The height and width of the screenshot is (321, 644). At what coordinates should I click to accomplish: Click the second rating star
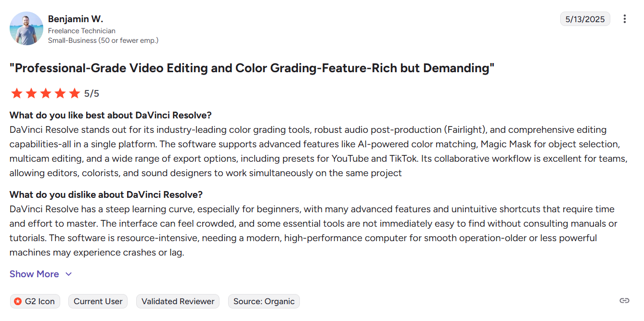31,93
